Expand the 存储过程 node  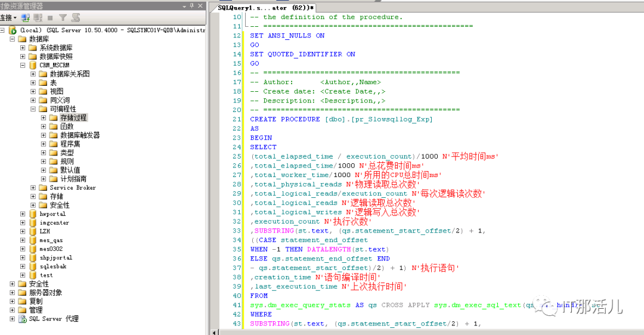pyautogui.click(x=43, y=118)
